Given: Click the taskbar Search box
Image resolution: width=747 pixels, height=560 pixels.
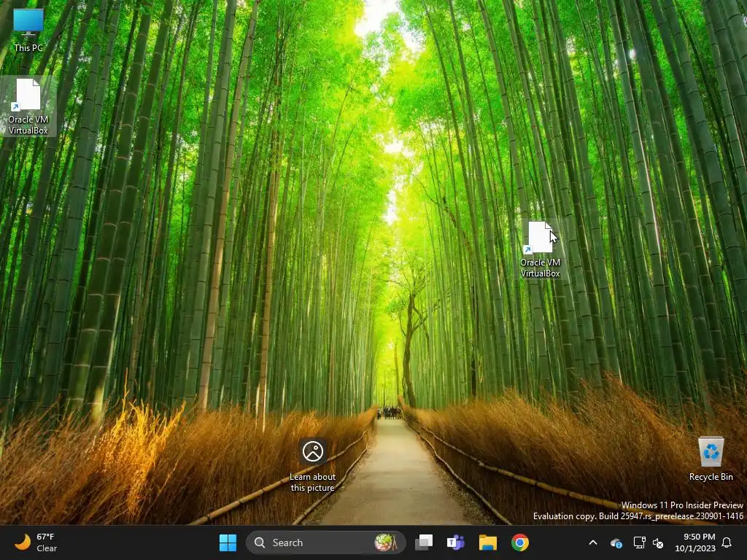Looking at the screenshot, I should 326,542.
